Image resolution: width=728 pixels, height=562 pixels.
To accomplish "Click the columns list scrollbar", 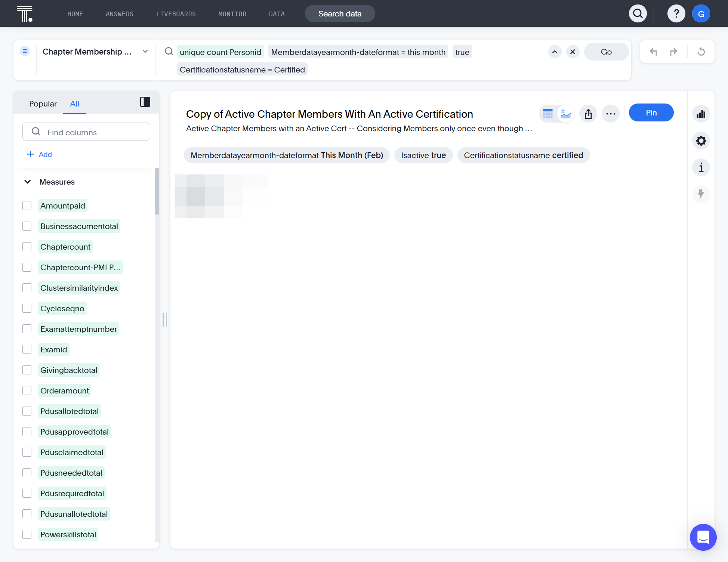I will (x=157, y=191).
